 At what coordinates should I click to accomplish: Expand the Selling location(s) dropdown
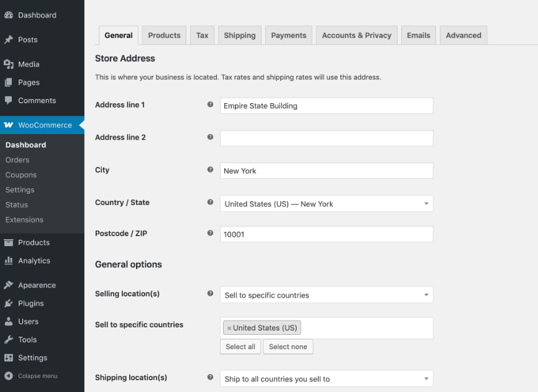point(326,295)
